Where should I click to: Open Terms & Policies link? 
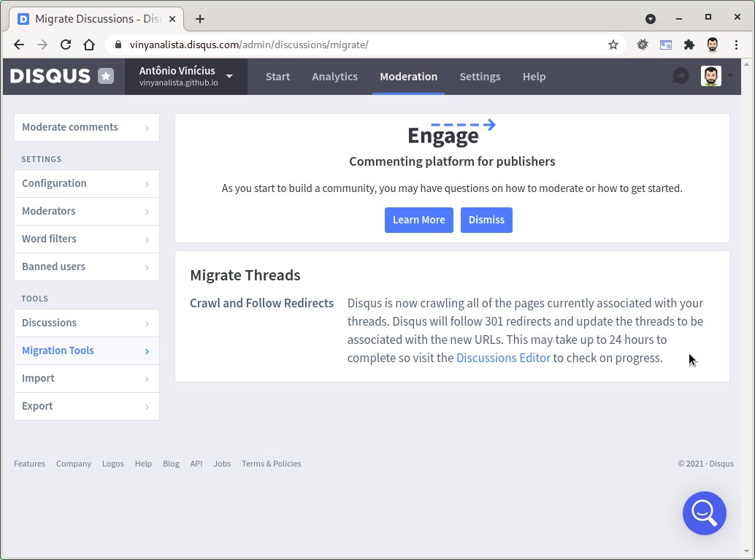pos(272,464)
